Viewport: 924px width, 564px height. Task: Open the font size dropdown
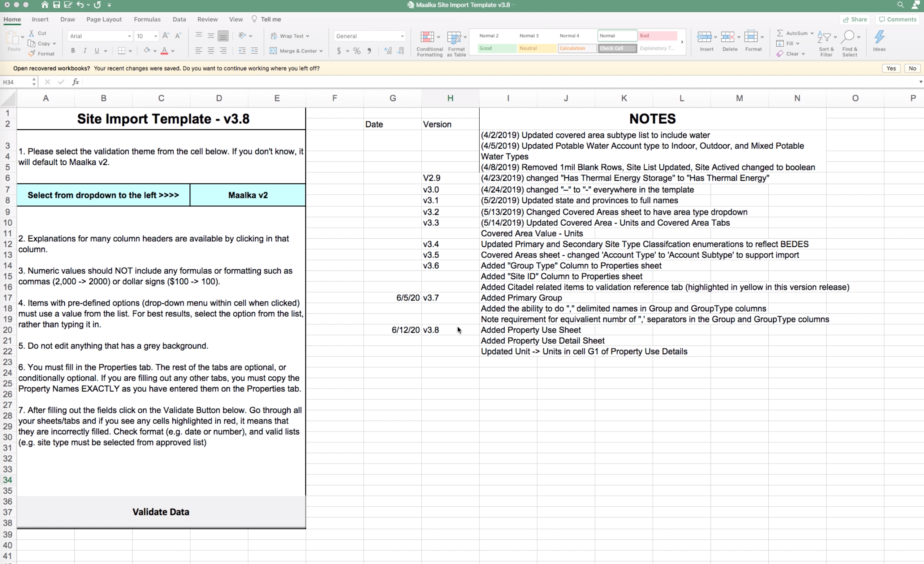[156, 36]
